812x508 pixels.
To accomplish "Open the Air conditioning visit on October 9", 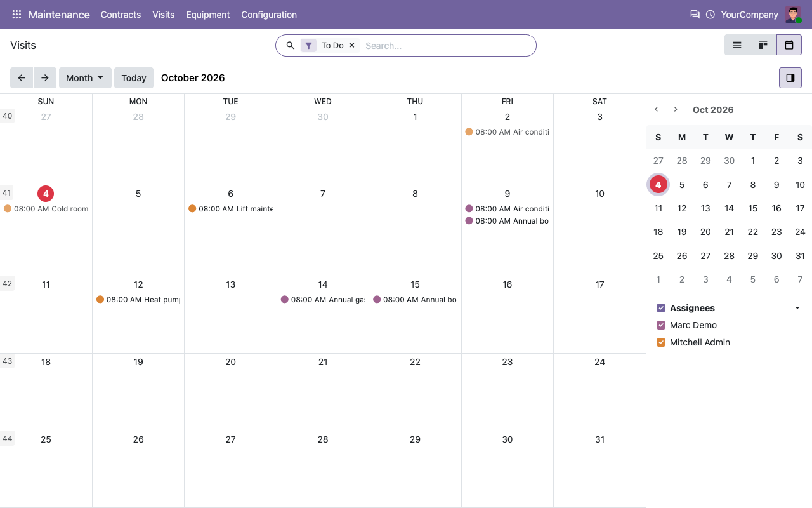I will click(x=507, y=209).
